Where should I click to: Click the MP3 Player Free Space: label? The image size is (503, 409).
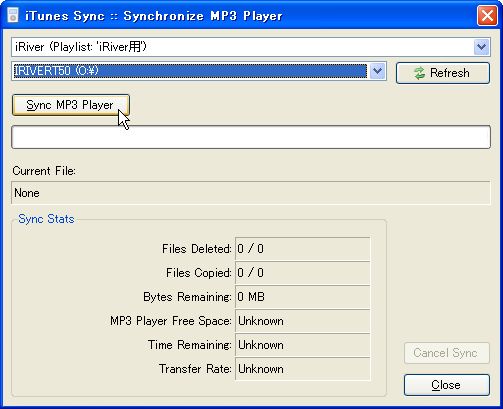(171, 321)
